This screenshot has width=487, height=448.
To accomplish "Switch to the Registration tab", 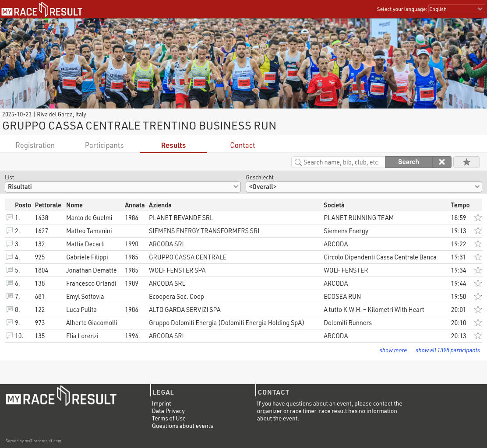I will point(35,145).
